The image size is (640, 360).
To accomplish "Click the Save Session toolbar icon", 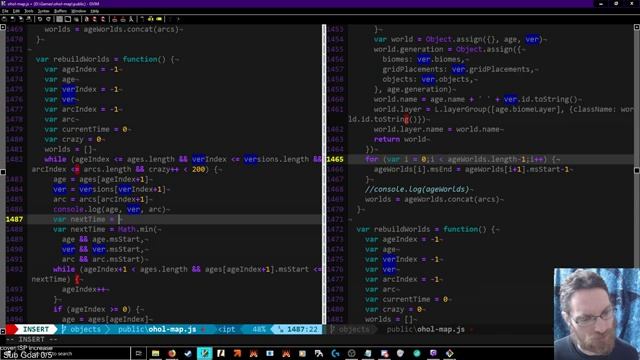I will coord(122,19).
